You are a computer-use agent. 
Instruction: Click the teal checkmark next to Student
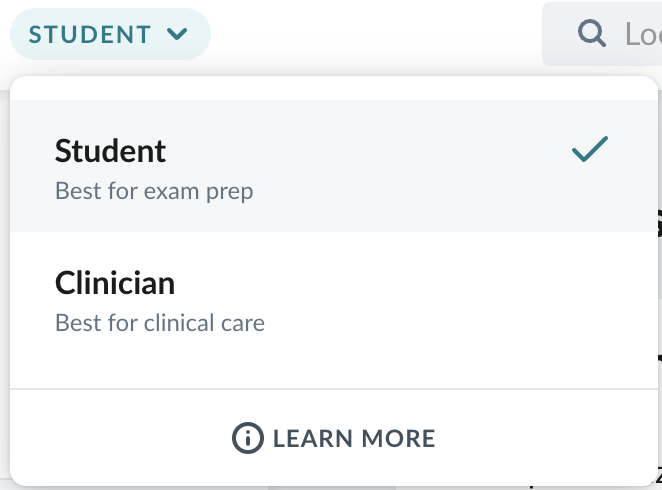pyautogui.click(x=590, y=149)
